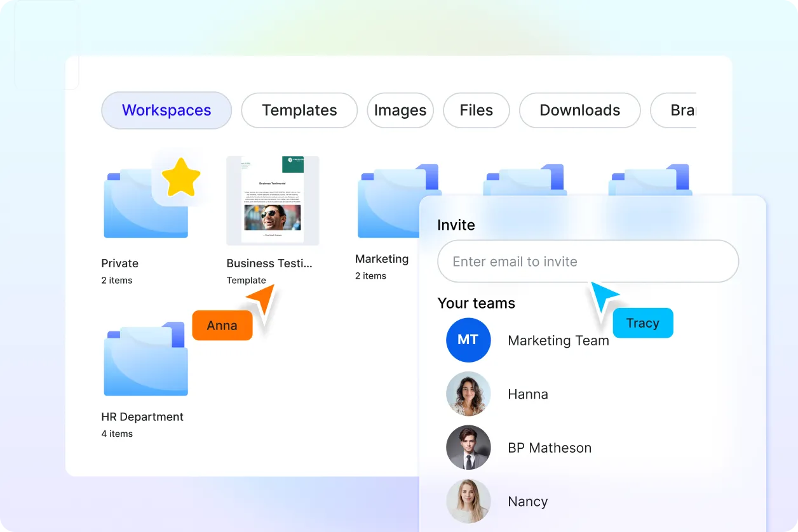Screen dimensions: 798x532
Task: Click the blue Tracy cursor label
Action: pos(642,323)
